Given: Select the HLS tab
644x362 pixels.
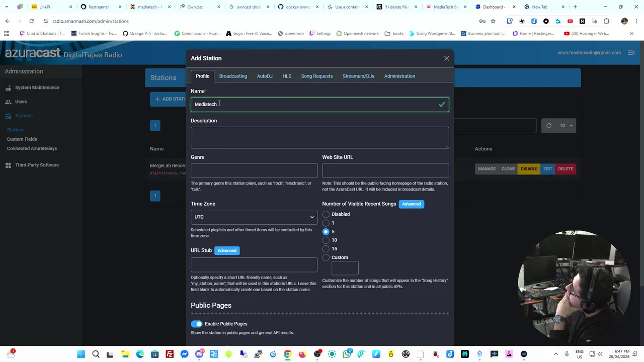Looking at the screenshot, I should point(287,76).
